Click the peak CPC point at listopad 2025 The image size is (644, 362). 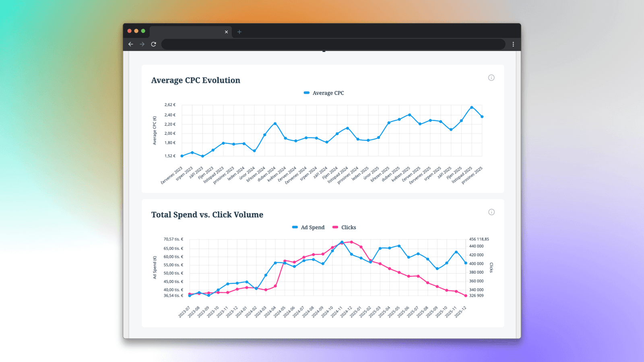472,107
